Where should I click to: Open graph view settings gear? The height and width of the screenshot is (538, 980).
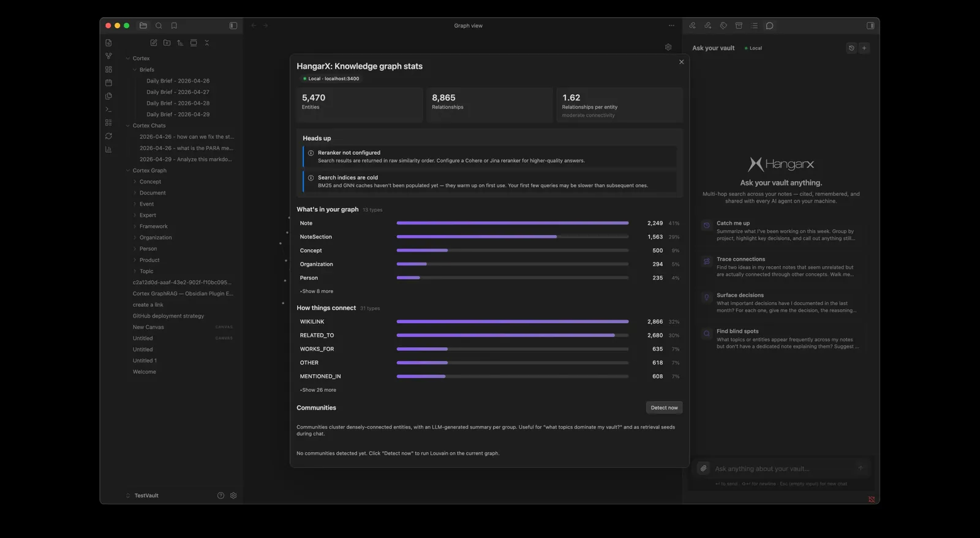pyautogui.click(x=668, y=47)
